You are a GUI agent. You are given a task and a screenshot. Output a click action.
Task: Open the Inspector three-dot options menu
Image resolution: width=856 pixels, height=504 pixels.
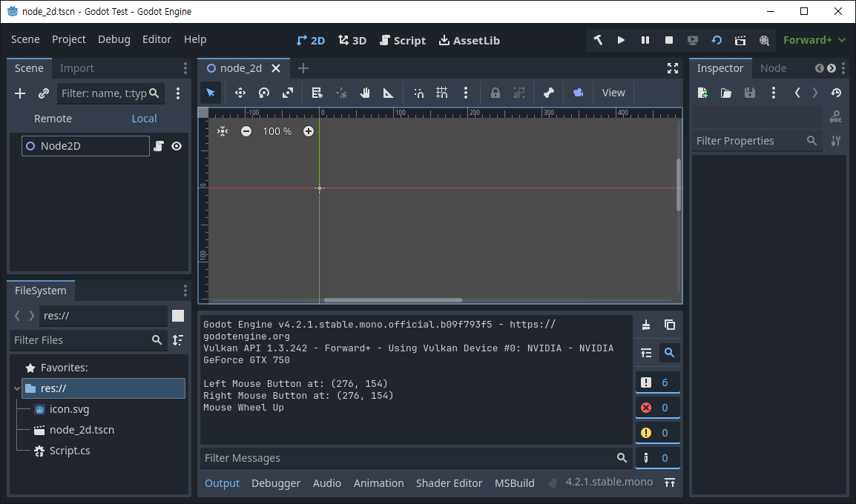[774, 93]
